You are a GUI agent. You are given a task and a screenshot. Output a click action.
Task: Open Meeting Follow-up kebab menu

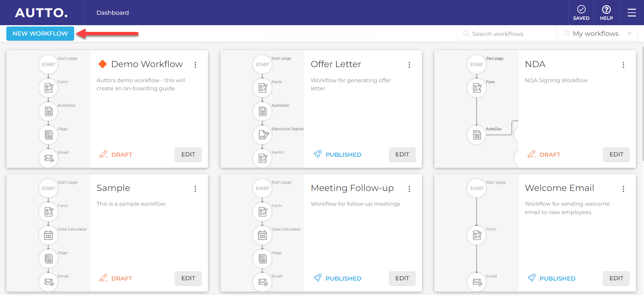tap(409, 189)
